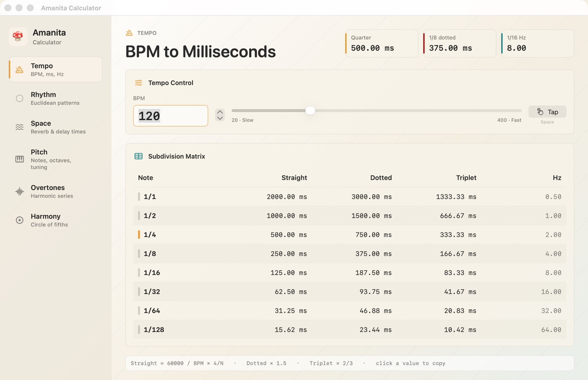Copy the 1/128 Hz value 64.00
The width and height of the screenshot is (588, 380).
pyautogui.click(x=551, y=330)
